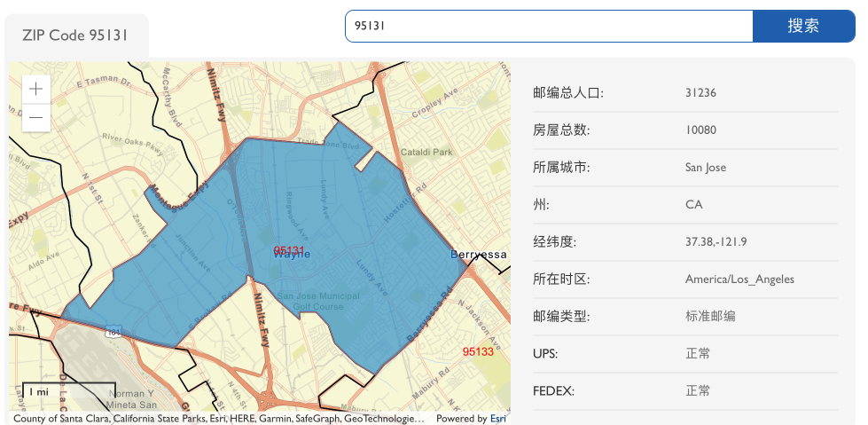Click the America/Los_Angeles timezone value

click(x=739, y=279)
